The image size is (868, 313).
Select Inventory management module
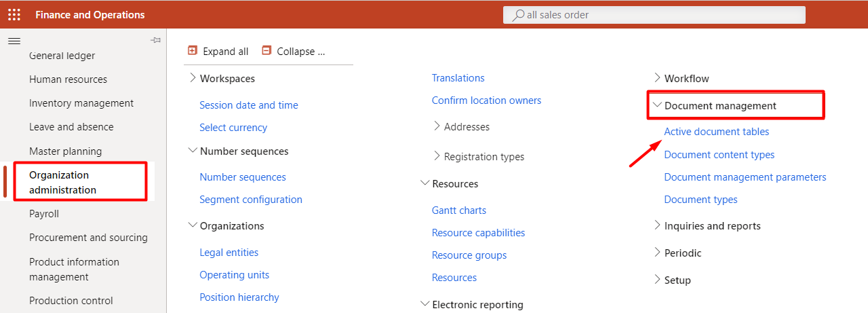click(x=81, y=103)
